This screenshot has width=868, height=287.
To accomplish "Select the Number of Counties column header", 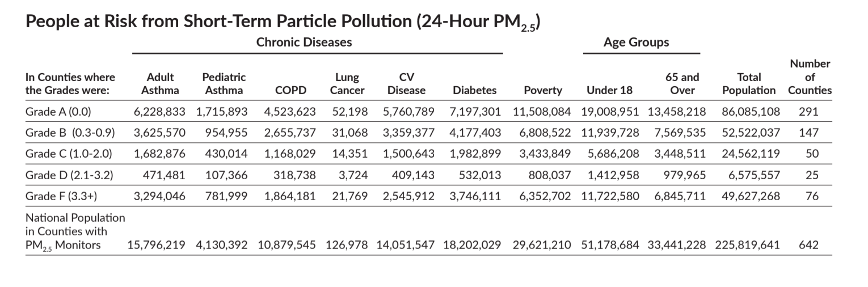I will (810, 77).
